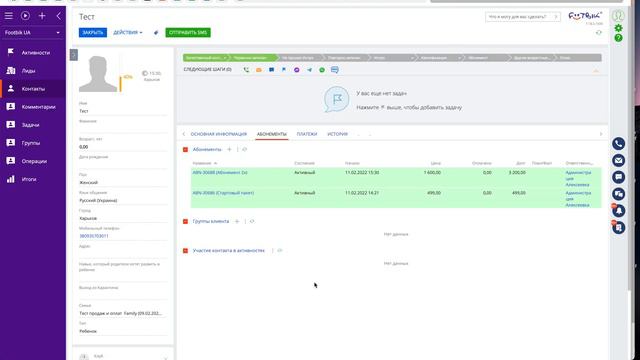Click the Telegram paper-plane icon
This screenshot has width=640, height=360.
pyautogui.click(x=309, y=70)
